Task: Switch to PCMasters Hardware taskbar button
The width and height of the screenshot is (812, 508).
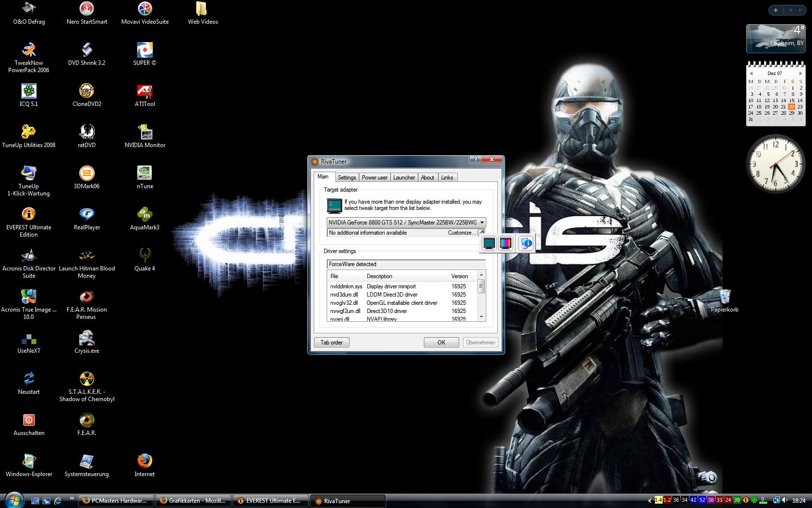Action: coord(116,501)
